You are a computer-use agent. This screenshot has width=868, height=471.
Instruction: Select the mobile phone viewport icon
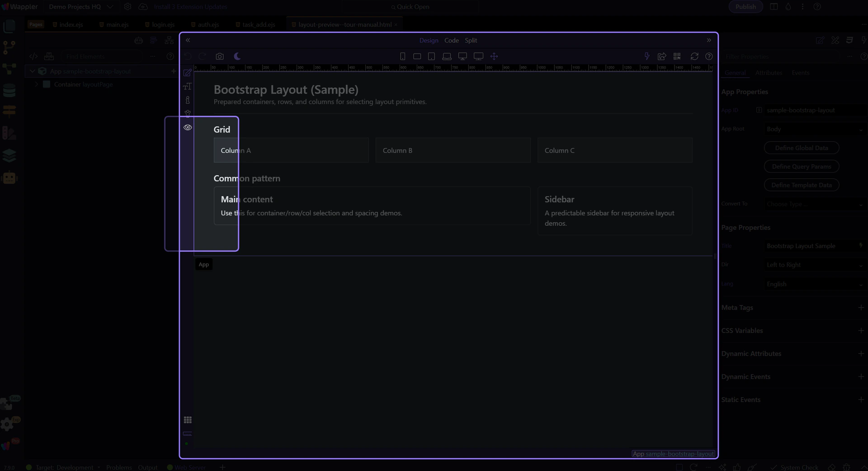(x=402, y=56)
